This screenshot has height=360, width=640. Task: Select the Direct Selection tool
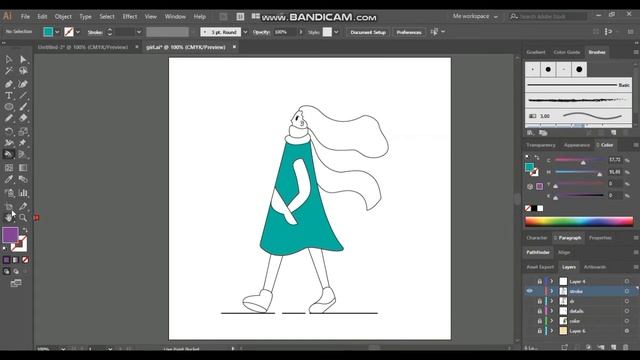[23, 60]
